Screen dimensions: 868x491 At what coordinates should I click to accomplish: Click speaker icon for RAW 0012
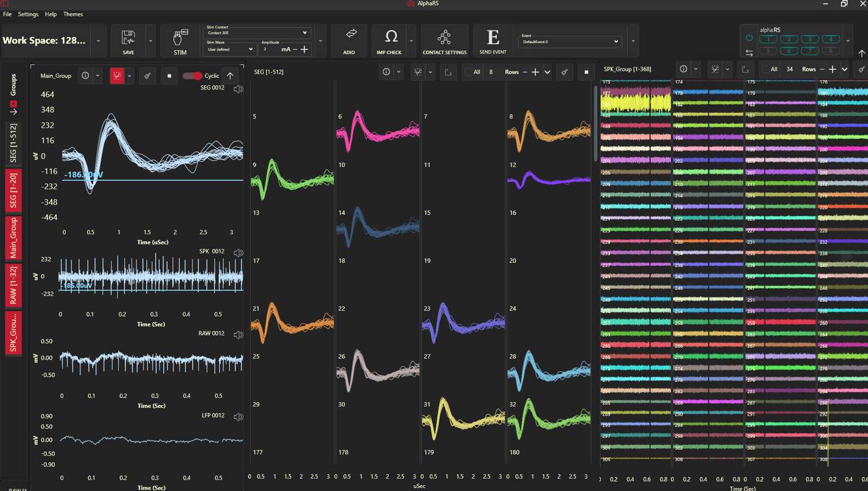click(238, 335)
